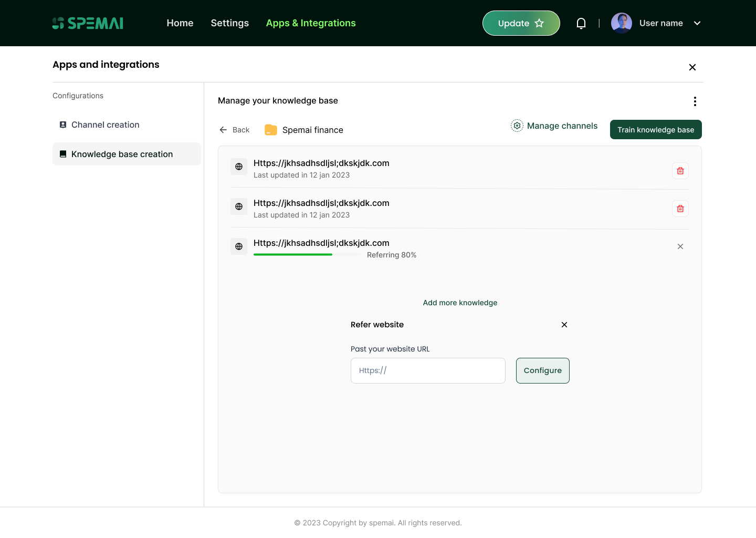Open the three-dot options menu
Image resolution: width=756 pixels, height=538 pixels.
tap(695, 101)
